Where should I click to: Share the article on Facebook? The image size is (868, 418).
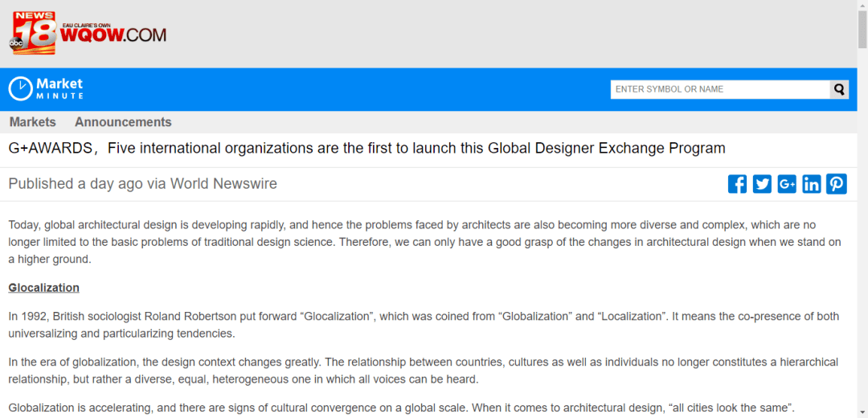737,184
